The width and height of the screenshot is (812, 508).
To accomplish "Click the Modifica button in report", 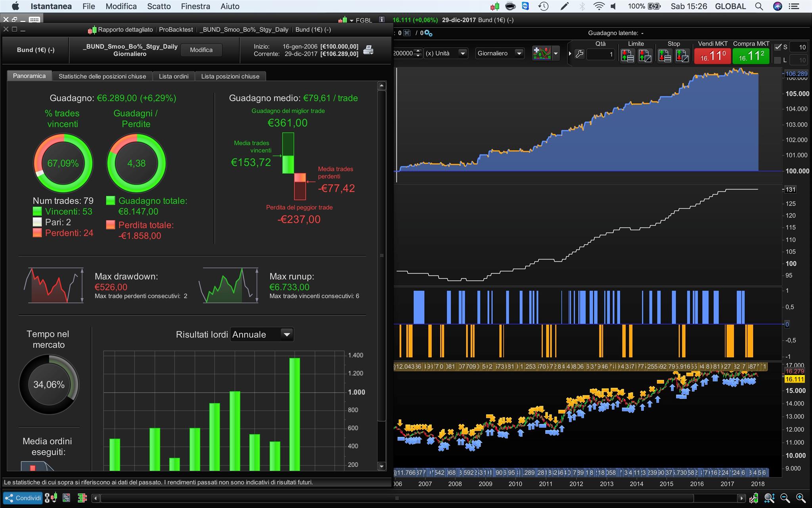I will pos(201,50).
